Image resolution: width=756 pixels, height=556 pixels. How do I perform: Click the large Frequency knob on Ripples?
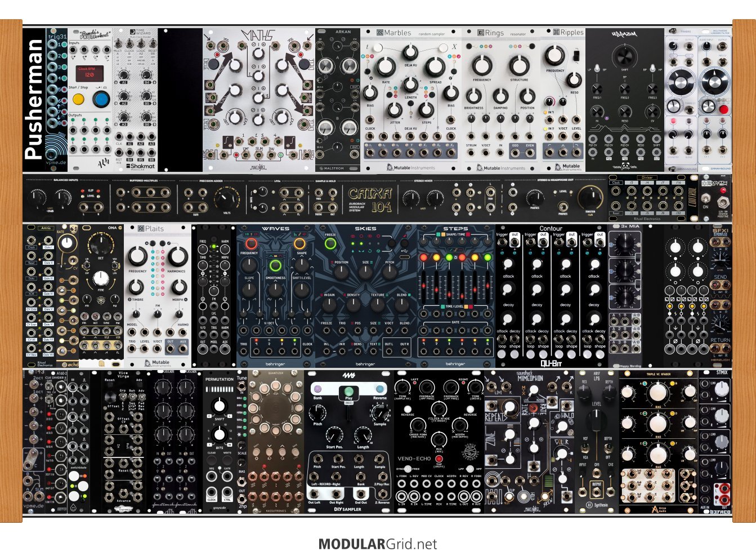(x=555, y=55)
